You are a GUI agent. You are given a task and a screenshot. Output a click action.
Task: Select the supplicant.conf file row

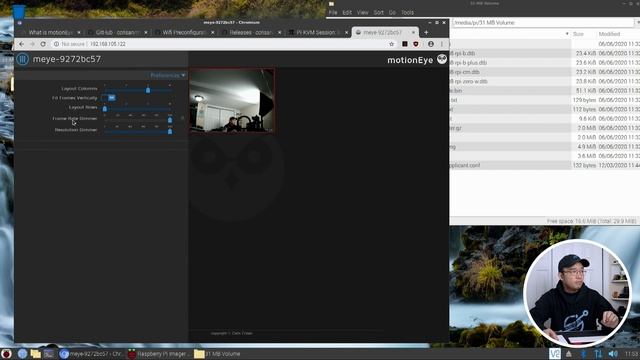point(545,165)
